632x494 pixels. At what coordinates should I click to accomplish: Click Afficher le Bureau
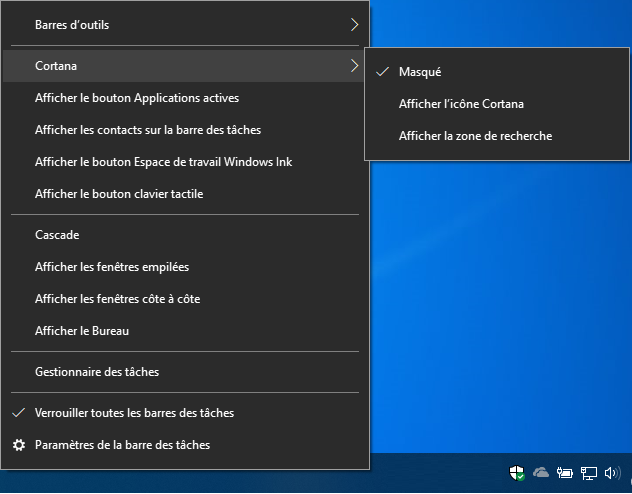tap(185, 331)
